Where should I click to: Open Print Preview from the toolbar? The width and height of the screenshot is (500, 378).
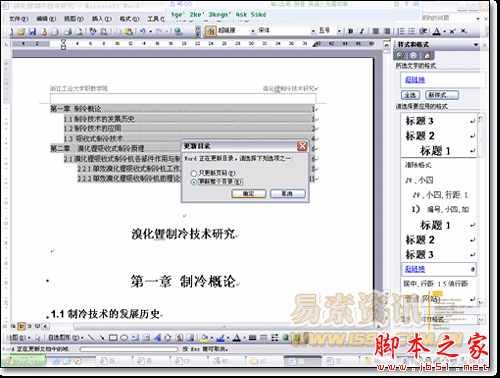pos(79,31)
